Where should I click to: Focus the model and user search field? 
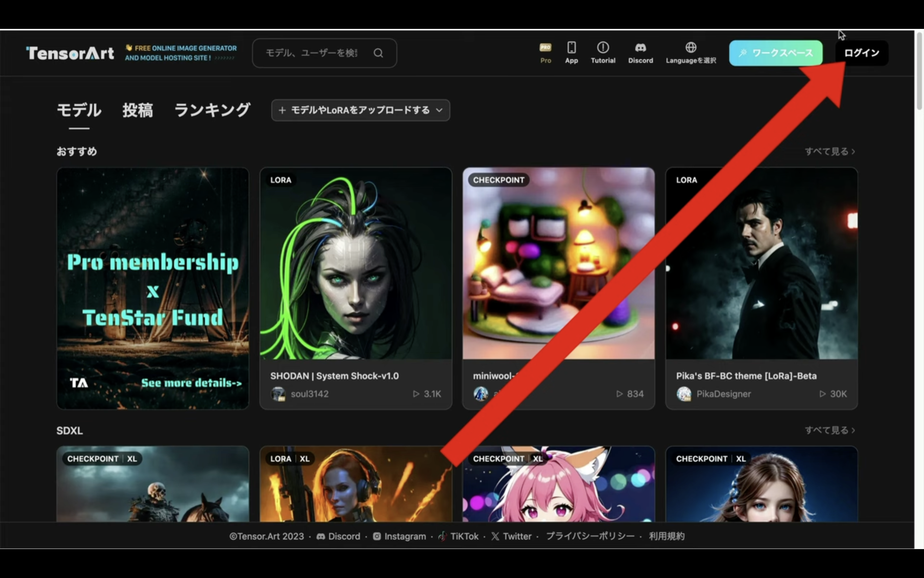click(x=324, y=53)
